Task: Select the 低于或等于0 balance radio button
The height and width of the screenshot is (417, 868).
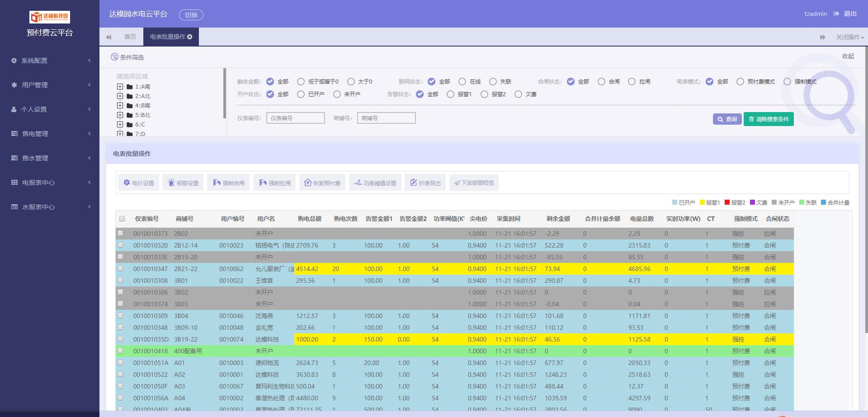Action: 301,82
